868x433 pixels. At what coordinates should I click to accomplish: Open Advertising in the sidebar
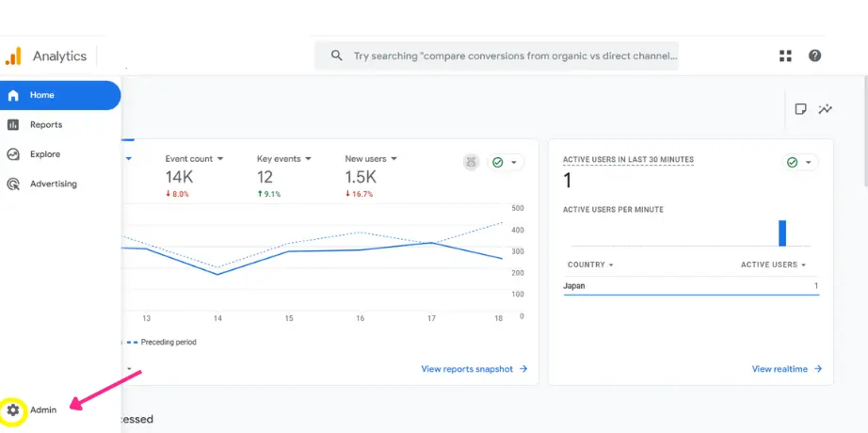[53, 184]
